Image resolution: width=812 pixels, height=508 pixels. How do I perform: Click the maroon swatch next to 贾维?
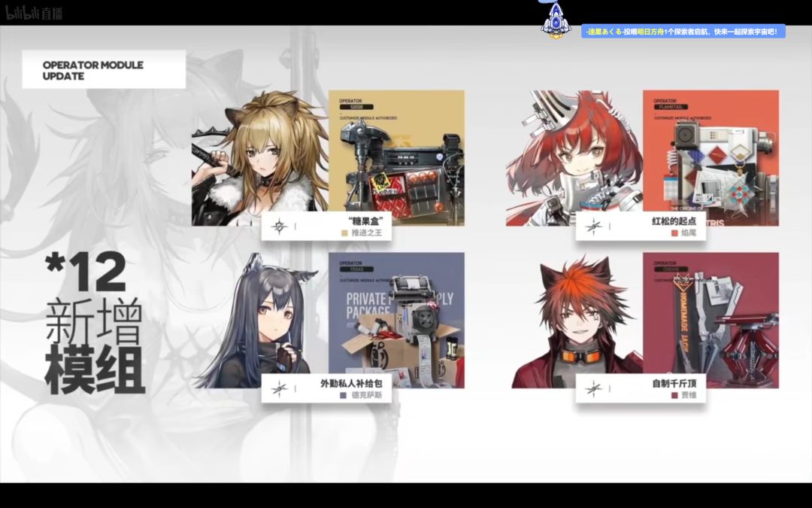point(674,396)
